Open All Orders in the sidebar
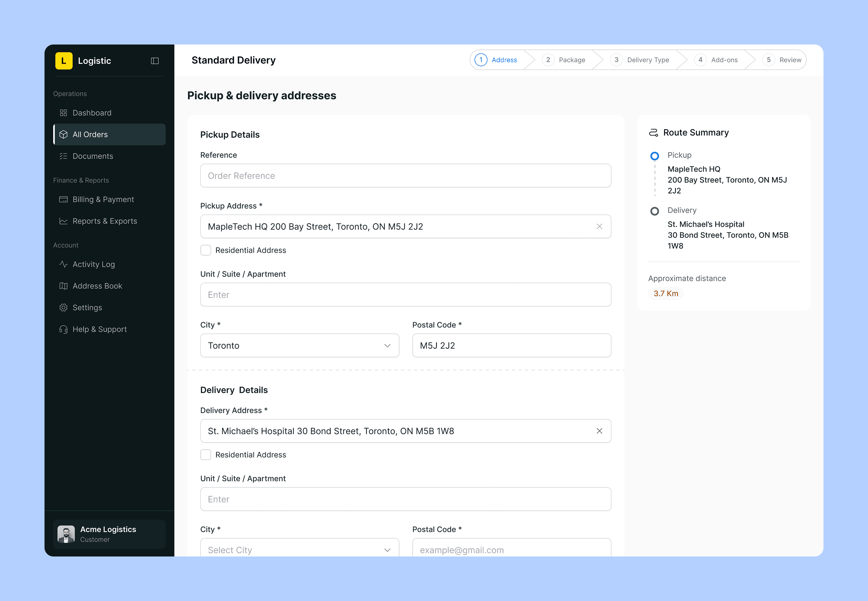This screenshot has width=868, height=601. [110, 134]
